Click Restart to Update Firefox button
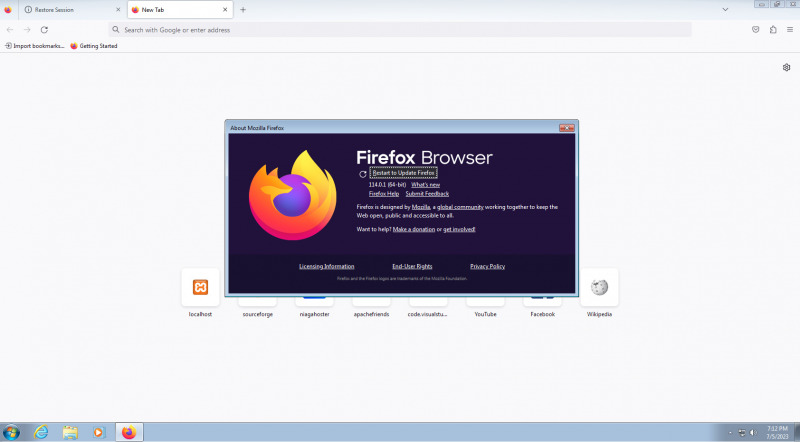The width and height of the screenshot is (800, 442). 403,173
